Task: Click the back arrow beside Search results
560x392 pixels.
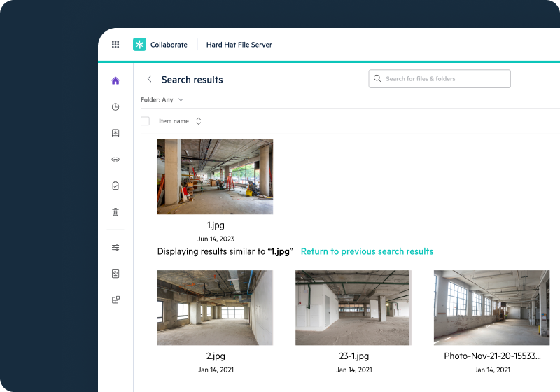Action: [149, 79]
